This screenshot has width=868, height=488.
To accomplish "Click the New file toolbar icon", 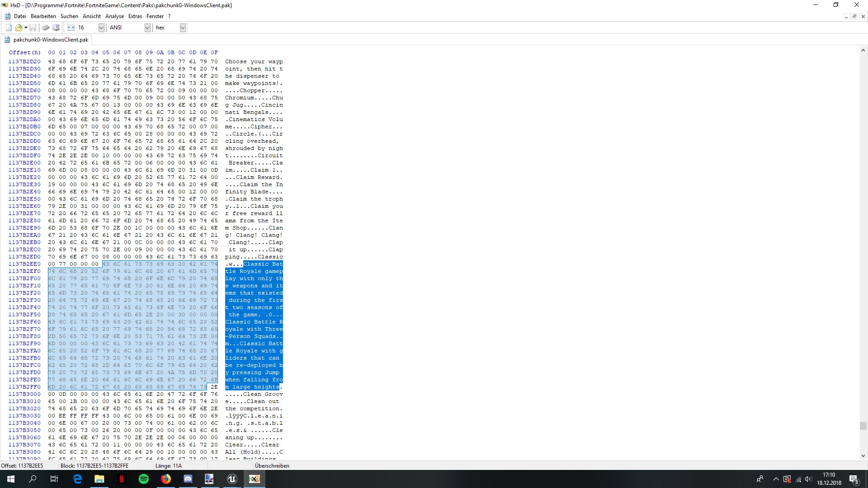I will point(9,28).
